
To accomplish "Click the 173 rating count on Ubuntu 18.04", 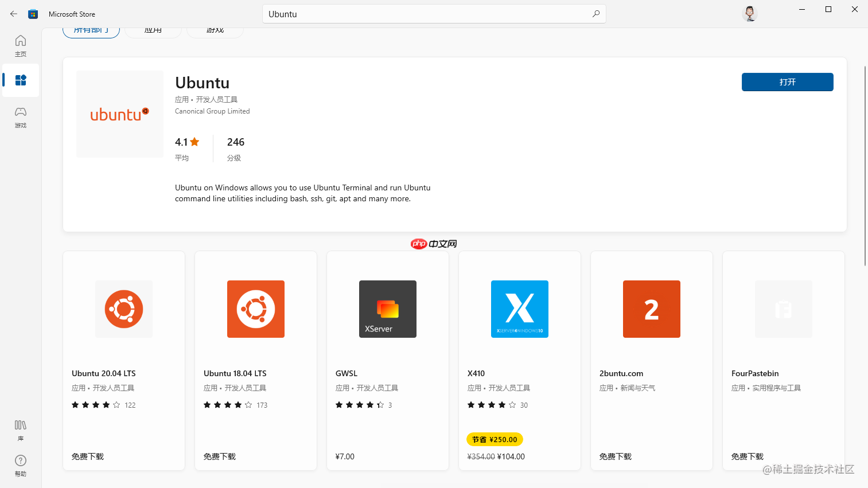I will 262,405.
